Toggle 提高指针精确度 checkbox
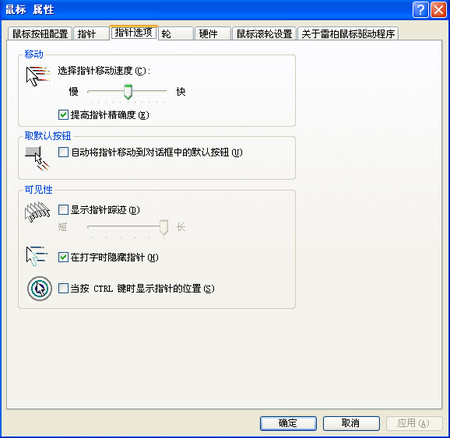 click(63, 115)
